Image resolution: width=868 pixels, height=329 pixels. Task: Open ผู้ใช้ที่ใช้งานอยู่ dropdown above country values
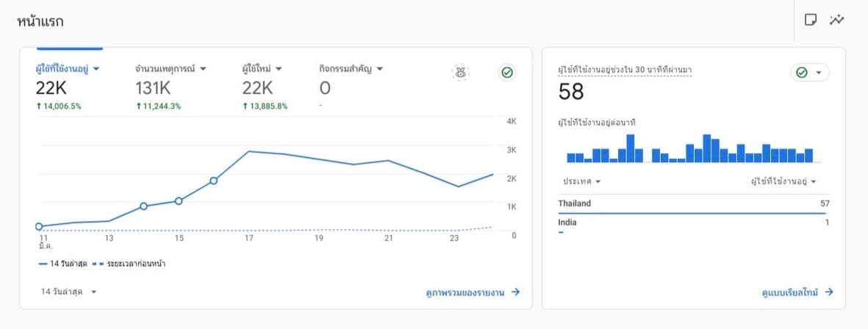pyautogui.click(x=783, y=181)
